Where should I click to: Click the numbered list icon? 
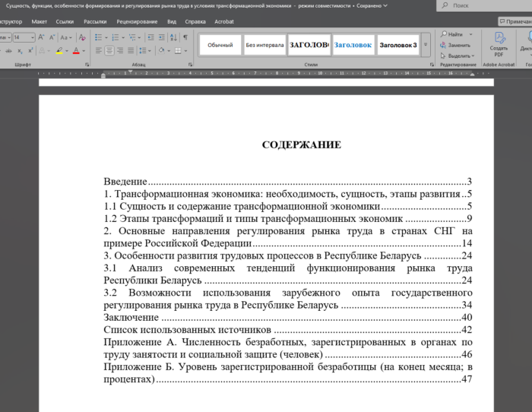116,37
